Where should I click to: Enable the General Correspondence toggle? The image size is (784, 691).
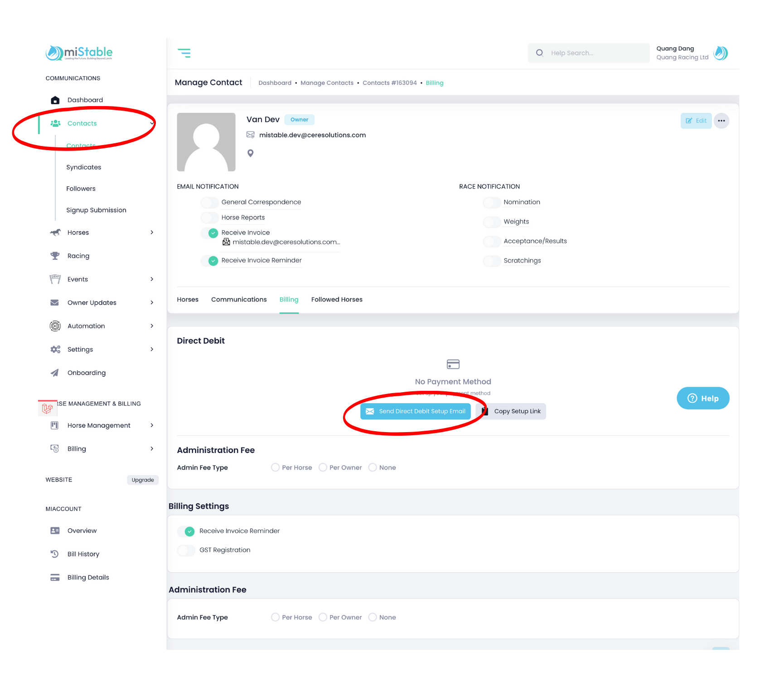[x=210, y=202]
